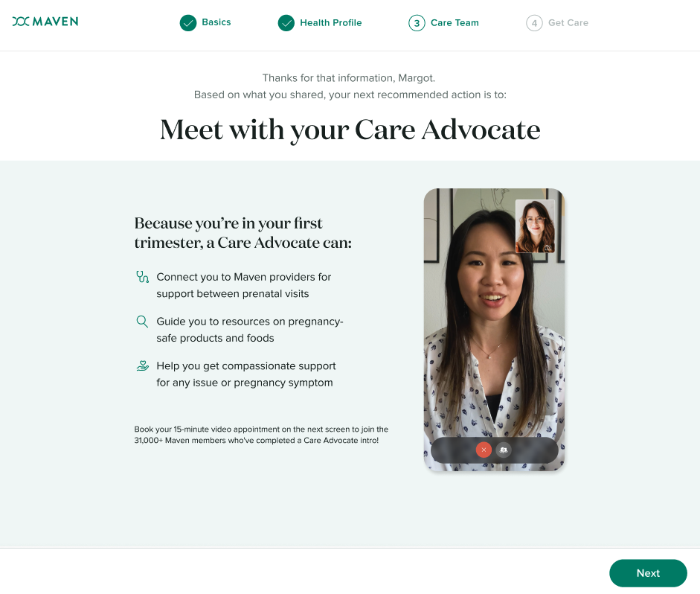The width and height of the screenshot is (700, 594).
Task: Click the Maven logo
Action: point(45,22)
